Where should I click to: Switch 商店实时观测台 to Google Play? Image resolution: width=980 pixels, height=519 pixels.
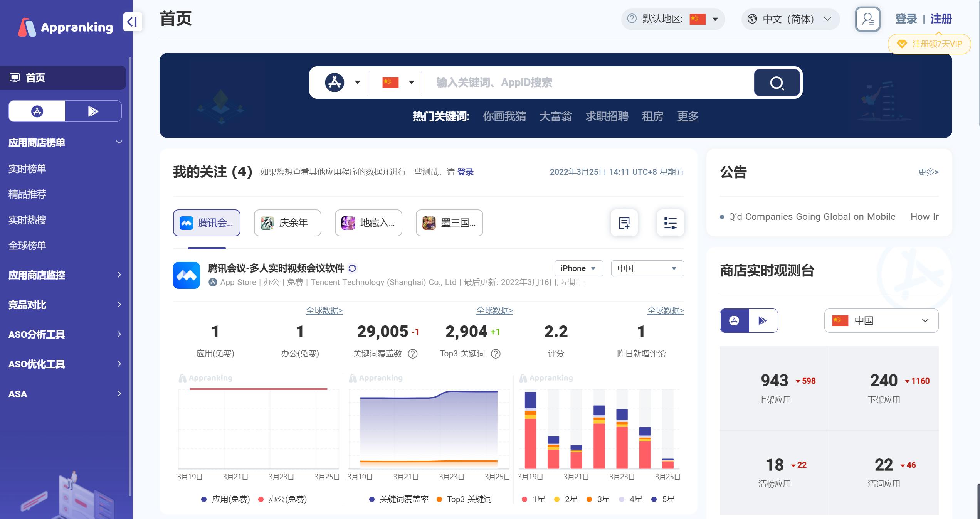pyautogui.click(x=762, y=320)
